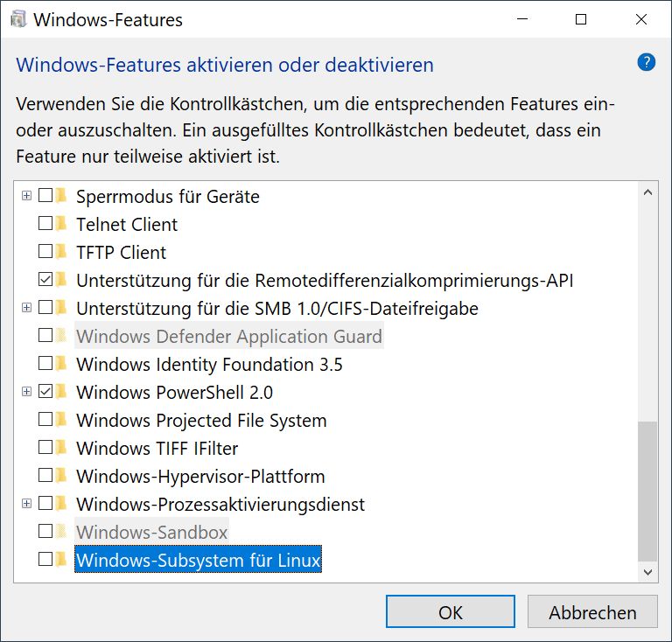The height and width of the screenshot is (642, 672).
Task: Minimize the Windows-Features window
Action: [522, 19]
